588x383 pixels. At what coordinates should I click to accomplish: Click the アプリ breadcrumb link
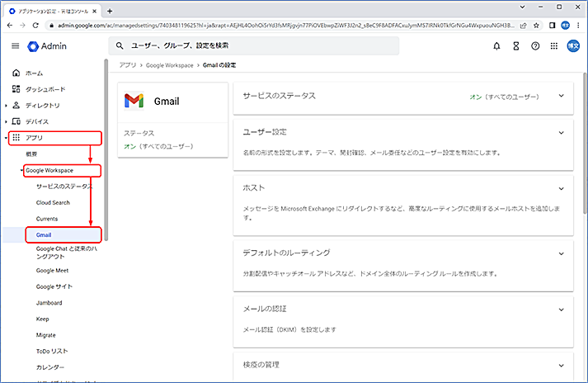coord(128,65)
